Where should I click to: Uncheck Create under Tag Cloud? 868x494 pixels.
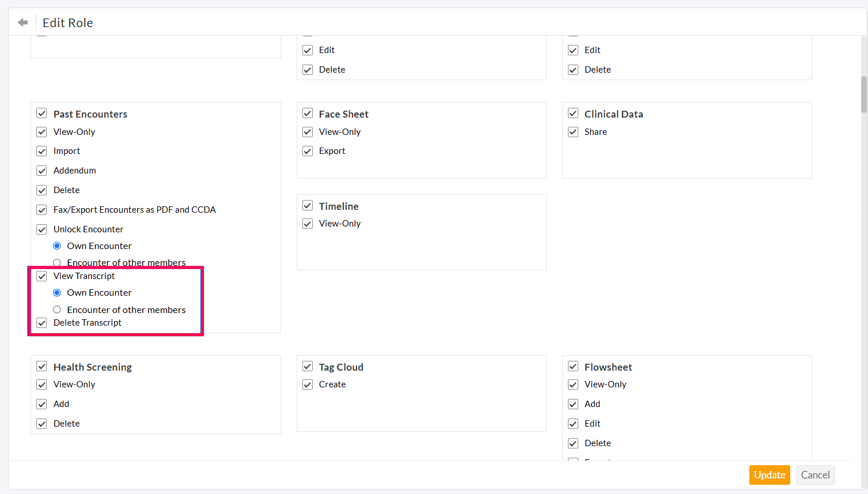click(308, 384)
